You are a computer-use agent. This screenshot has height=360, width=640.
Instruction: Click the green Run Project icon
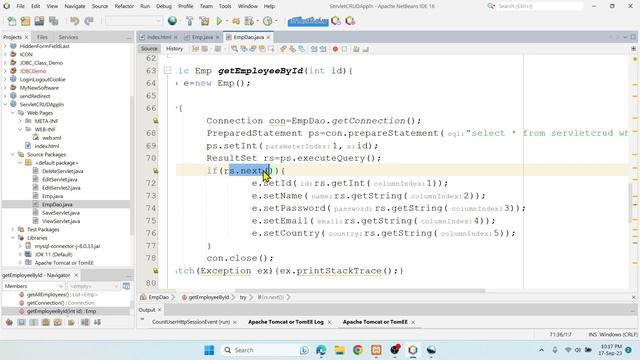[219, 21]
